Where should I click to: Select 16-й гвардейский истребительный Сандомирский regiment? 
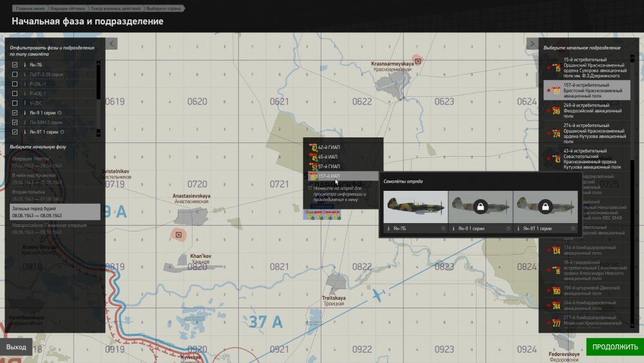coord(587,270)
